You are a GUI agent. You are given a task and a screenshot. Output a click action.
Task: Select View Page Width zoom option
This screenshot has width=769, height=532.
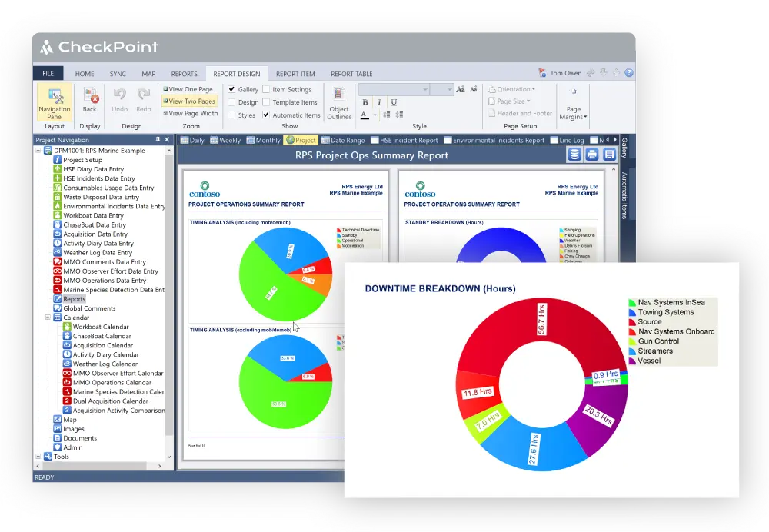coord(190,113)
